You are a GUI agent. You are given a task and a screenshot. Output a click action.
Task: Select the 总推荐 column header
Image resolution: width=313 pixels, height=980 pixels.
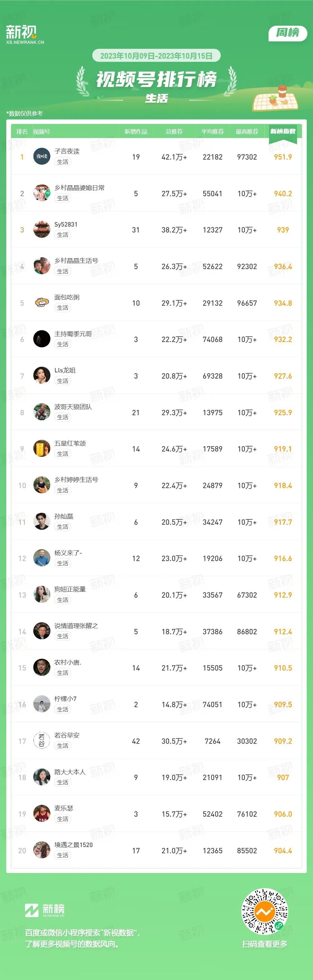tap(174, 132)
